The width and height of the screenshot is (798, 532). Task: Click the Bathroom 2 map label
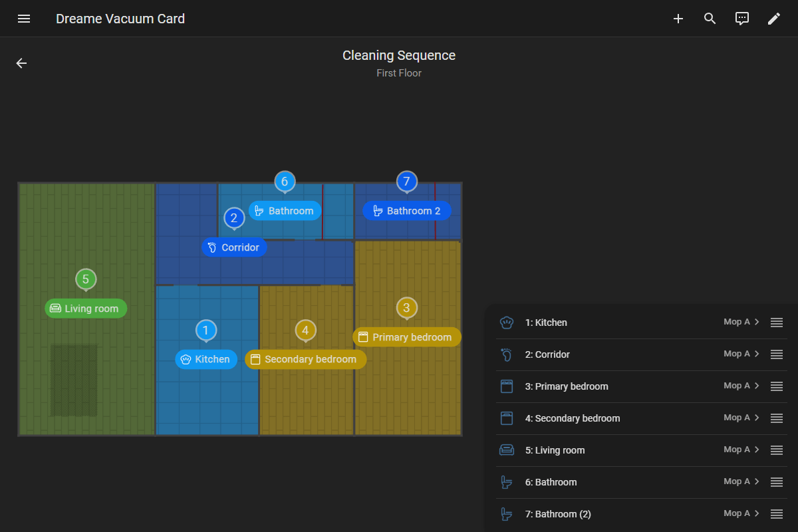tap(407, 211)
